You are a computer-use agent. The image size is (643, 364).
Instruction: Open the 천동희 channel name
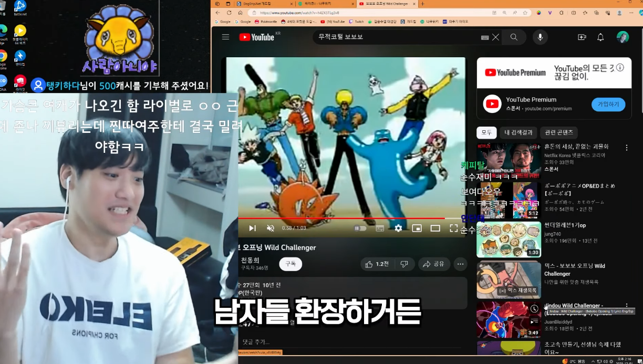click(250, 260)
